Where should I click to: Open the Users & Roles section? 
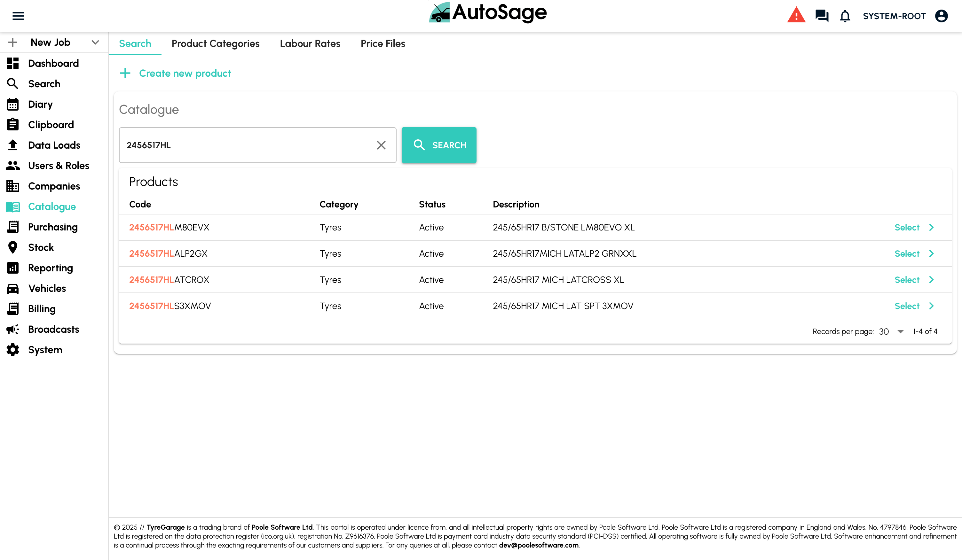pos(59,166)
